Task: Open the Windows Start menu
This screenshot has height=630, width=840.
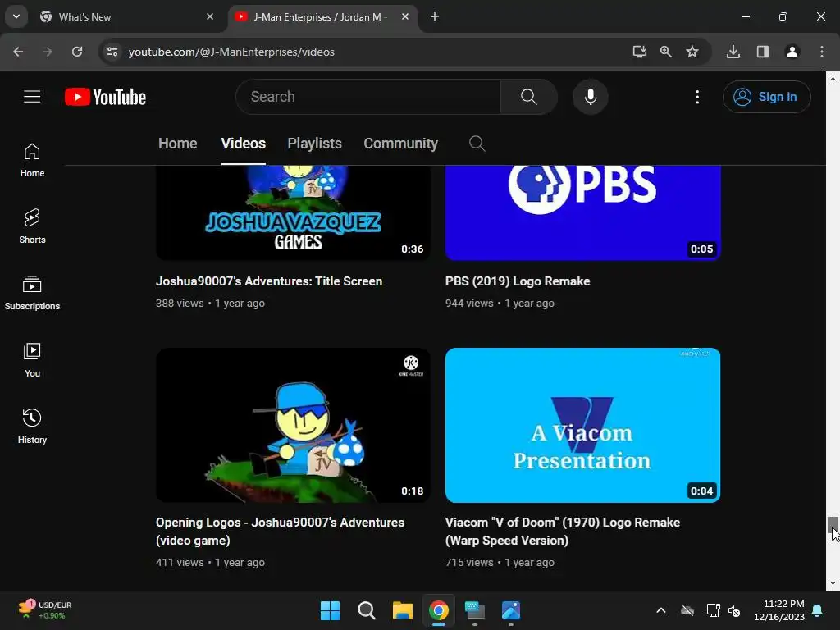Action: click(330, 610)
